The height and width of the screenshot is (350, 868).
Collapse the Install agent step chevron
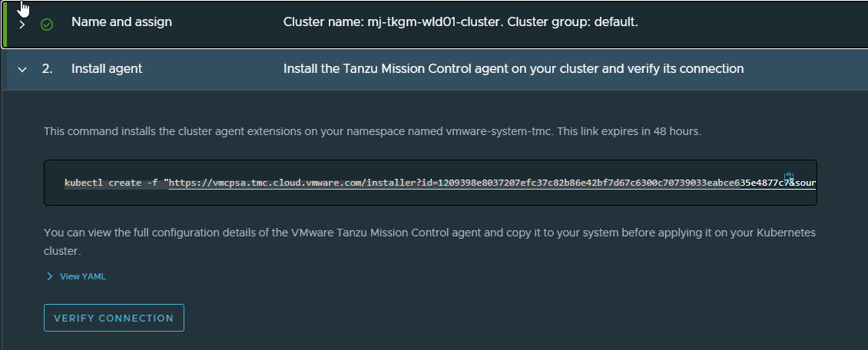[22, 69]
